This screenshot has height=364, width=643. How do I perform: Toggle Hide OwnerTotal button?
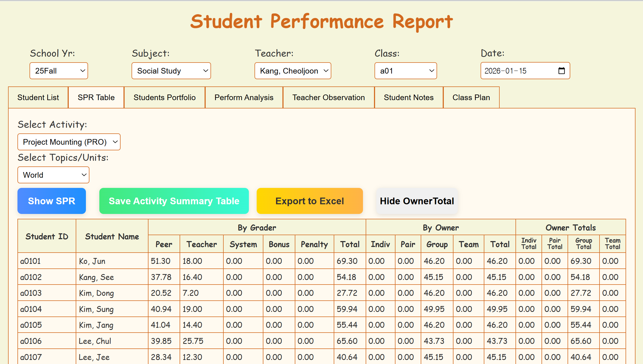pyautogui.click(x=417, y=201)
